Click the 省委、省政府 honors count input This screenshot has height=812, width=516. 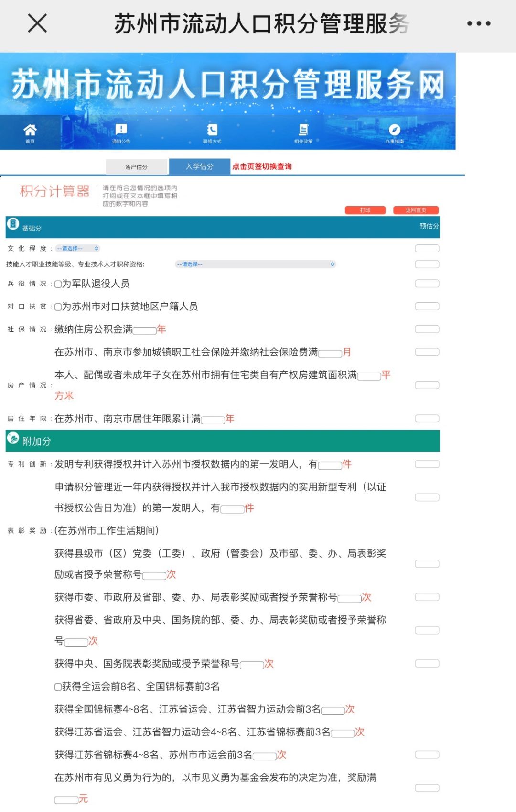tap(76, 642)
